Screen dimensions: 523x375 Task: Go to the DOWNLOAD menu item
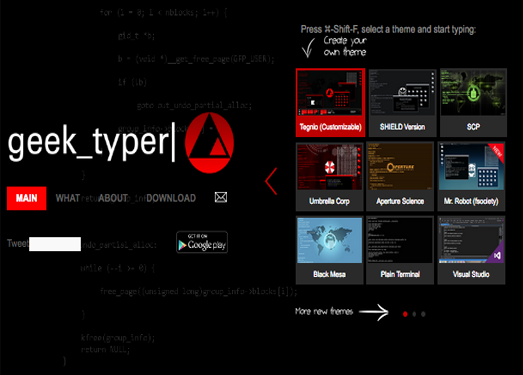(171, 198)
